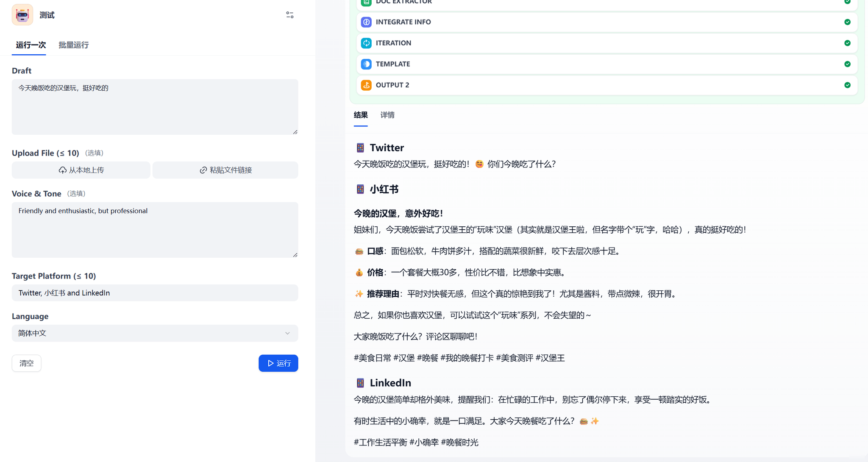868x462 pixels.
Task: Click the Draft resize handle corner
Action: 295,132
